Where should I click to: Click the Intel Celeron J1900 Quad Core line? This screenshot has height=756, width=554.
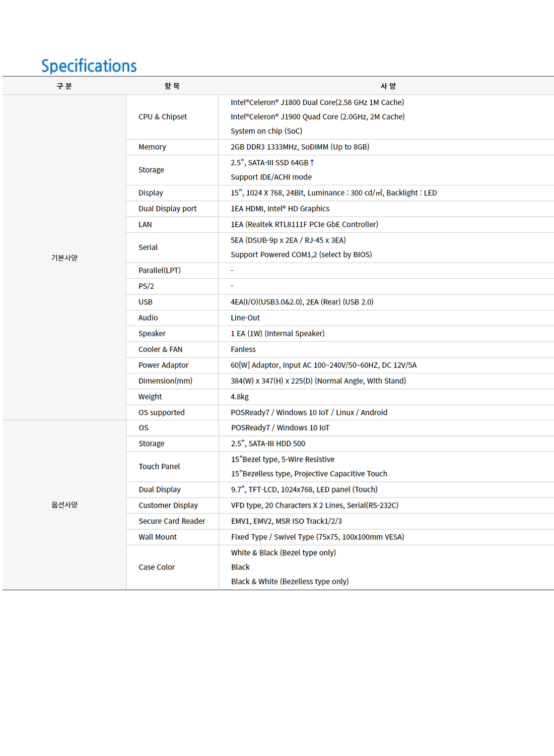(x=317, y=117)
